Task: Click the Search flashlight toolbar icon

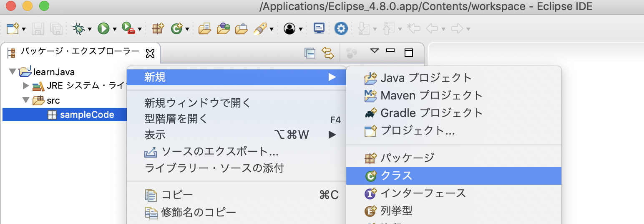Action: 260,28
